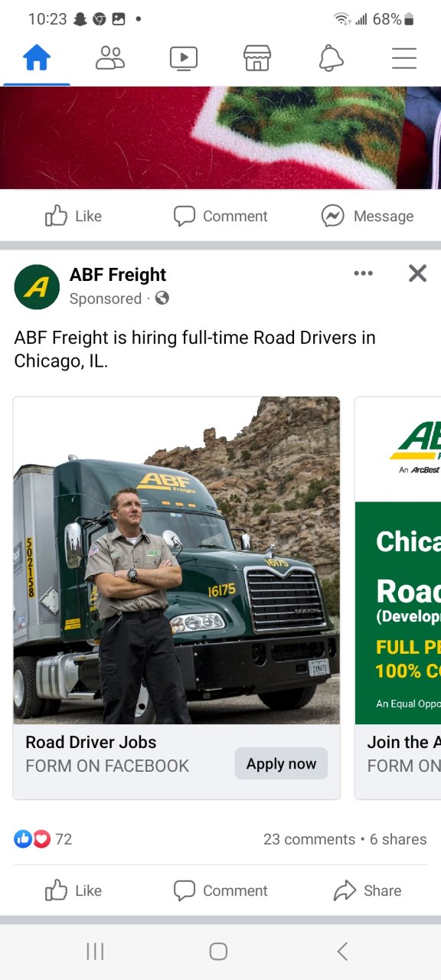The image size is (441, 980).
Task: View the reactions count of 72
Action: click(x=43, y=839)
